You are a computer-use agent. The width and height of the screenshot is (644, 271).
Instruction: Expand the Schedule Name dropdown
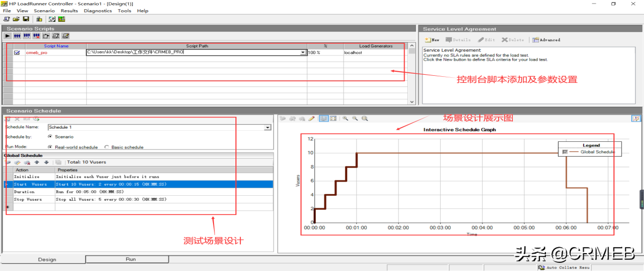pos(268,128)
